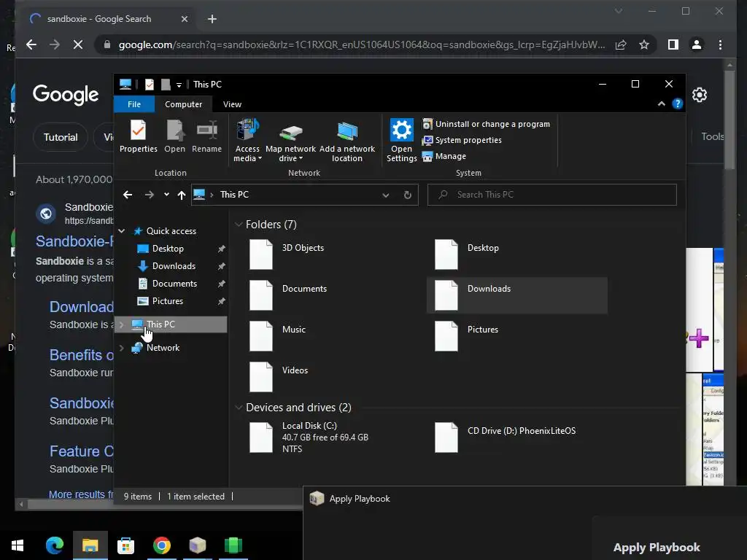
Task: Open the recent locations dropdown arrow
Action: pyautogui.click(x=166, y=194)
